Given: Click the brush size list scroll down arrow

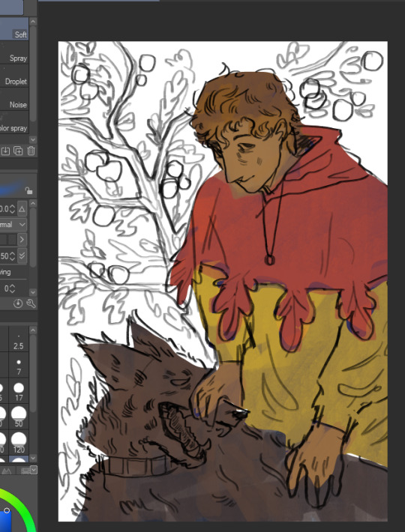Looking at the screenshot, I should click(x=33, y=458).
